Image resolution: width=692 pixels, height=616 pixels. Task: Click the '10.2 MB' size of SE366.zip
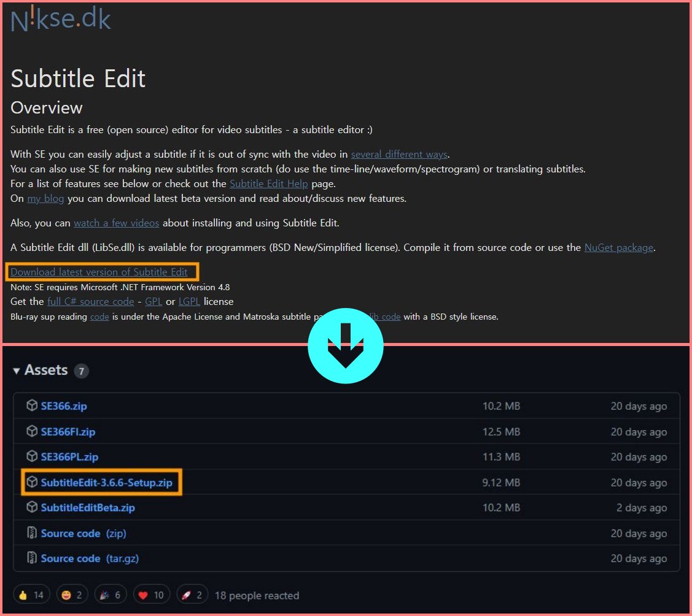[x=501, y=406]
